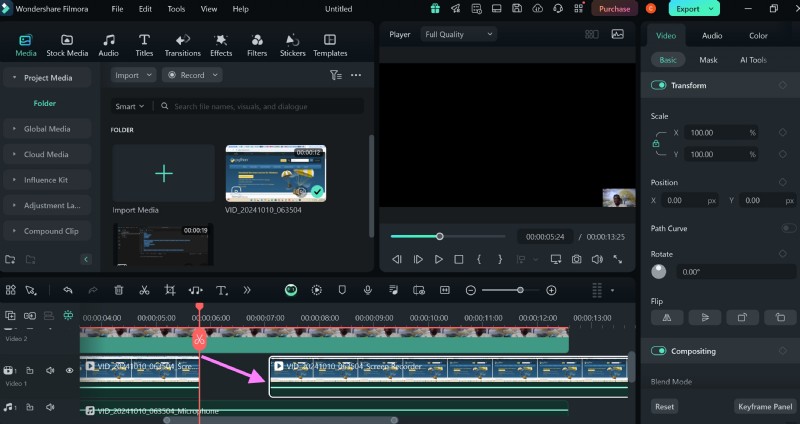Viewport: 800px width, 424px height.
Task: Switch to the AI Tools sub-tab
Action: tap(753, 60)
